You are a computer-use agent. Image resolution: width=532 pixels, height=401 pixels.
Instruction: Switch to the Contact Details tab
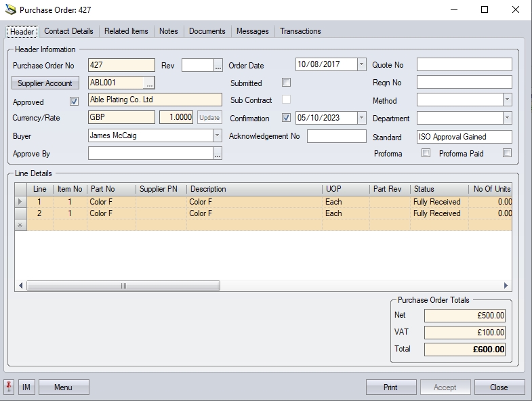(68, 31)
